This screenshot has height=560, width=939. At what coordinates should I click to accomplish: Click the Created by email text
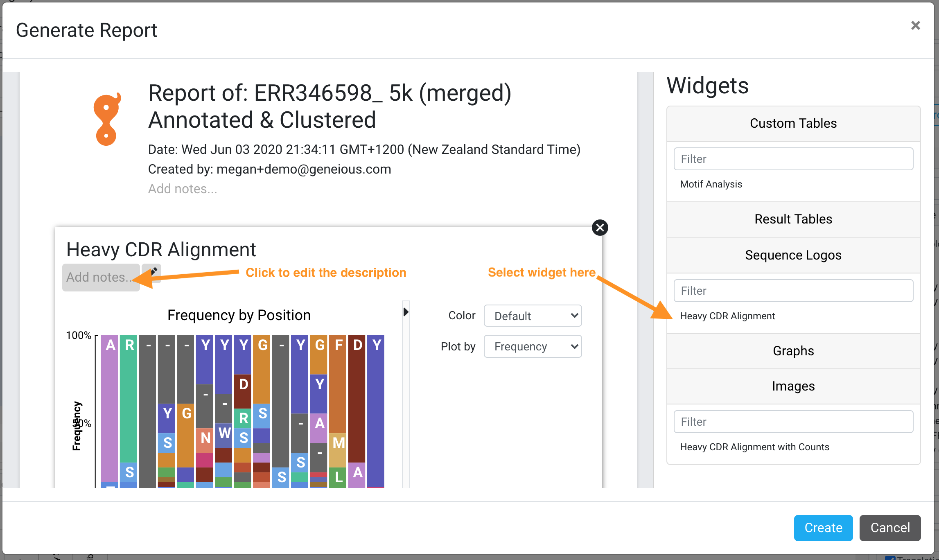(304, 169)
